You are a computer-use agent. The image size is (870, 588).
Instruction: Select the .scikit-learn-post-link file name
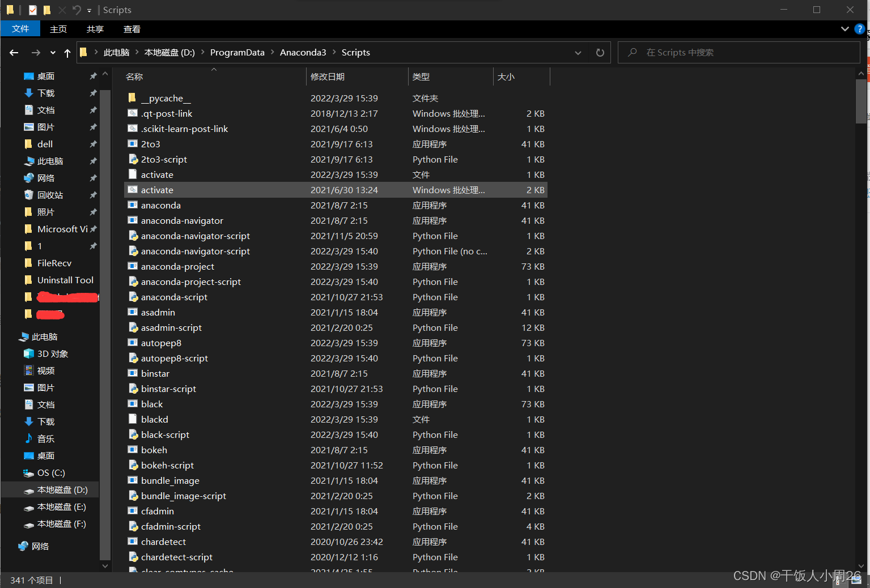click(x=184, y=129)
